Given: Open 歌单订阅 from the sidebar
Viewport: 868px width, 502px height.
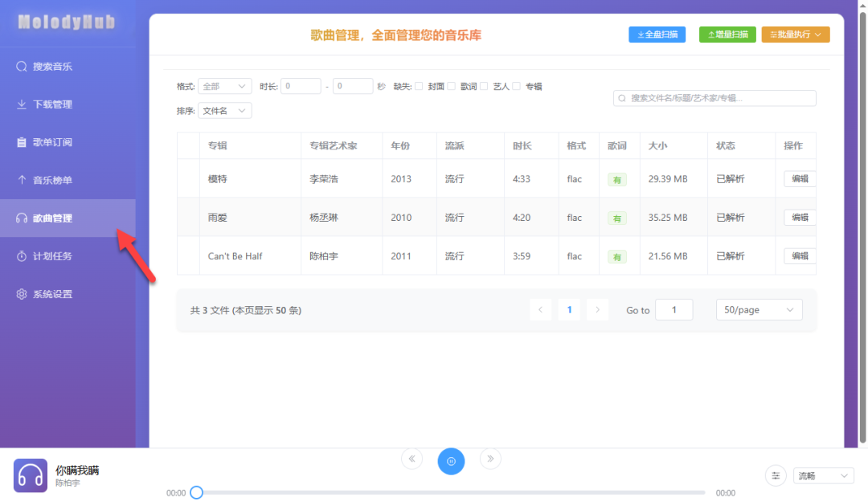Looking at the screenshot, I should pyautogui.click(x=52, y=142).
